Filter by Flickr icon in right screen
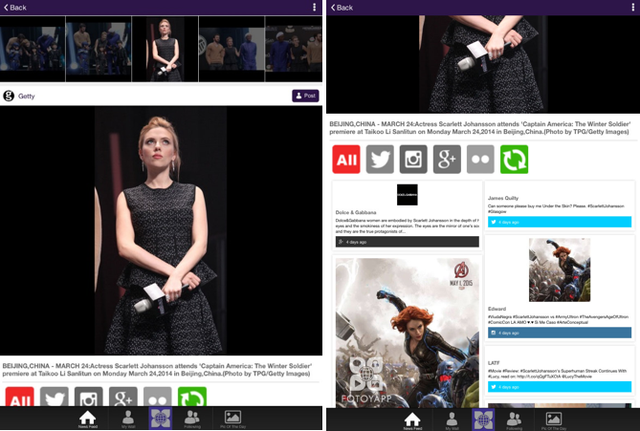 (480, 159)
